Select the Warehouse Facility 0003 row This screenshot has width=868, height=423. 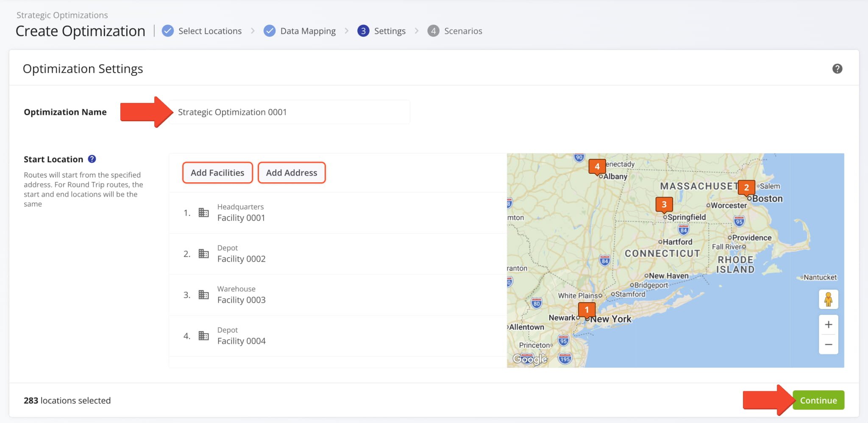point(337,295)
